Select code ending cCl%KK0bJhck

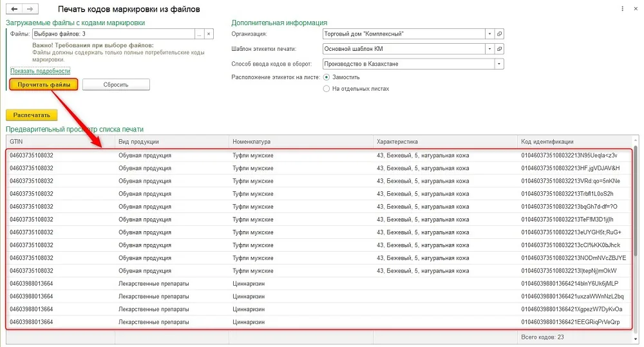[571, 245]
